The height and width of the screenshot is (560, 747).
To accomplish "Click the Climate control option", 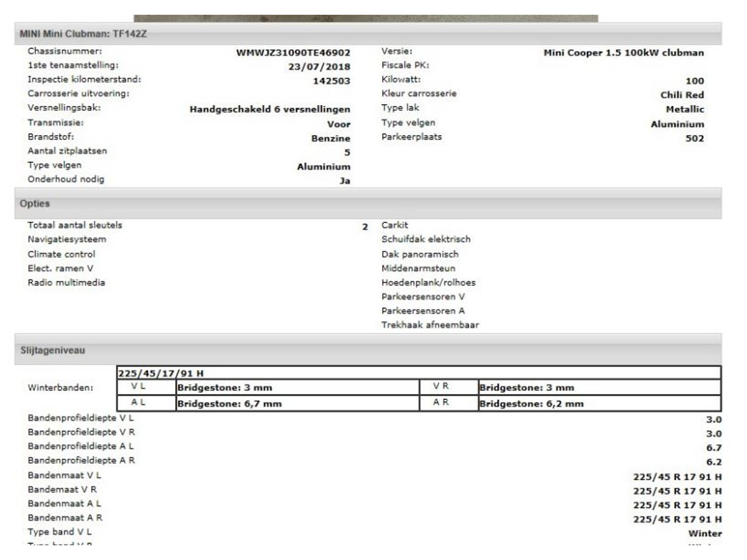I will click(61, 254).
